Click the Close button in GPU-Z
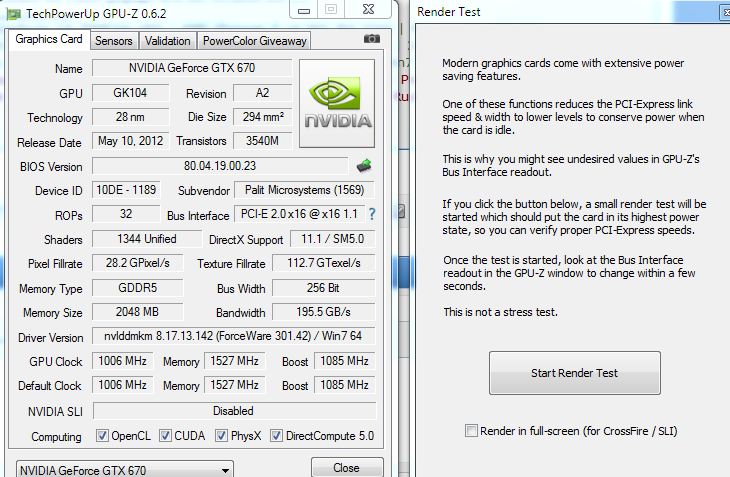 tap(347, 467)
